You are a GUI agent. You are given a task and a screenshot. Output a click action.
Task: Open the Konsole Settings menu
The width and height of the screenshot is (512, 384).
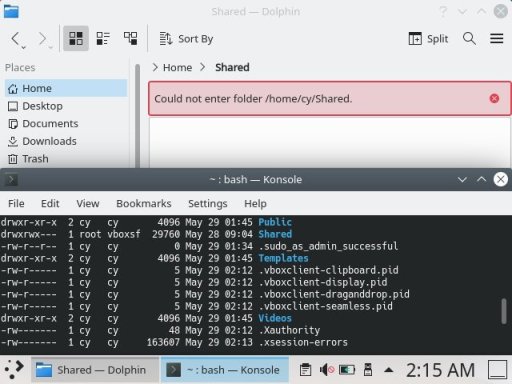[x=208, y=203]
